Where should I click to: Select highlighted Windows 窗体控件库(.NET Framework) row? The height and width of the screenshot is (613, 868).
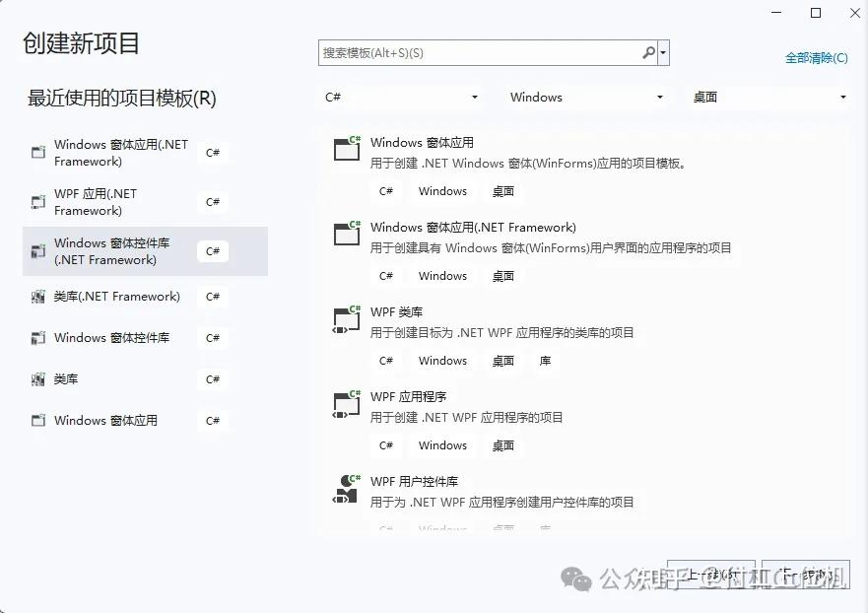145,251
